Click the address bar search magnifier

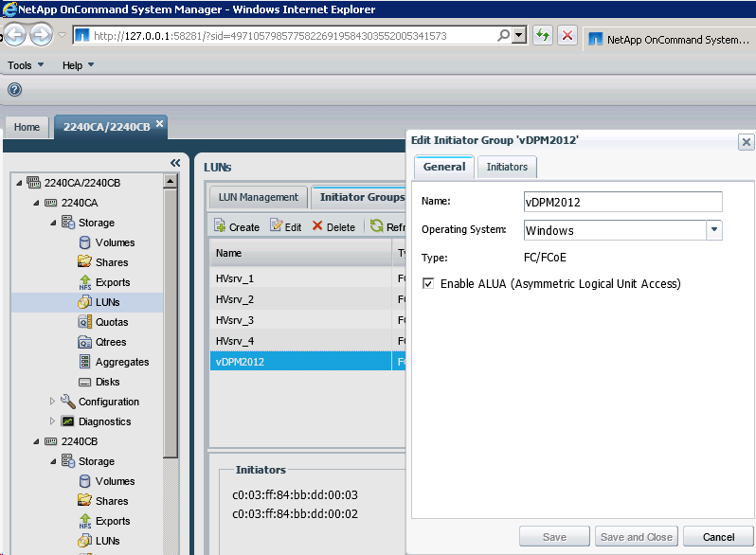pyautogui.click(x=503, y=35)
